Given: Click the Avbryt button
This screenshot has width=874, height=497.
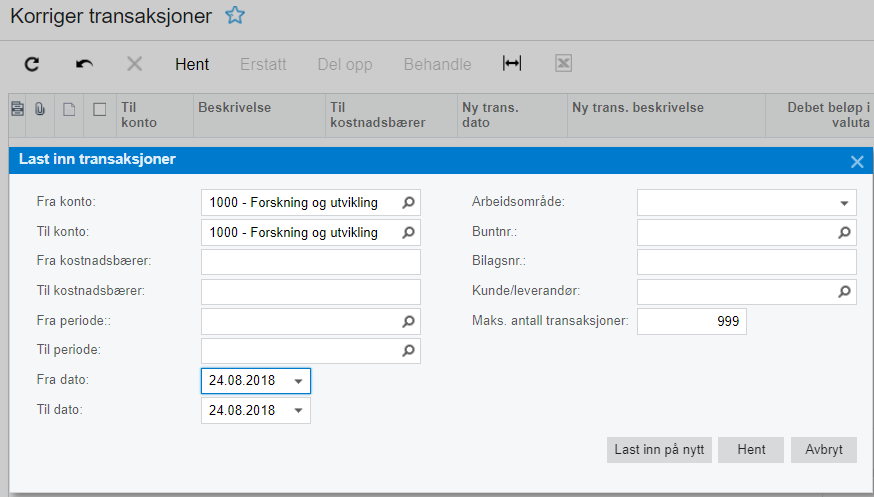Looking at the screenshot, I should click(823, 450).
